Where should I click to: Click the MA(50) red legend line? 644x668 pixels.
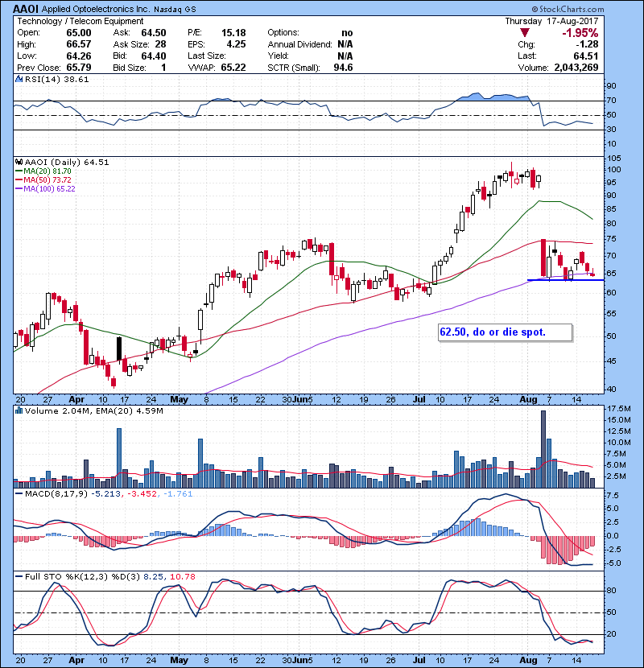click(x=19, y=180)
